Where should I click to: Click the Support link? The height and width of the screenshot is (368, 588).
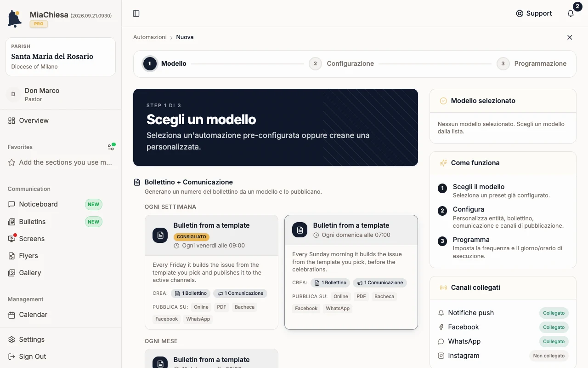tap(534, 13)
